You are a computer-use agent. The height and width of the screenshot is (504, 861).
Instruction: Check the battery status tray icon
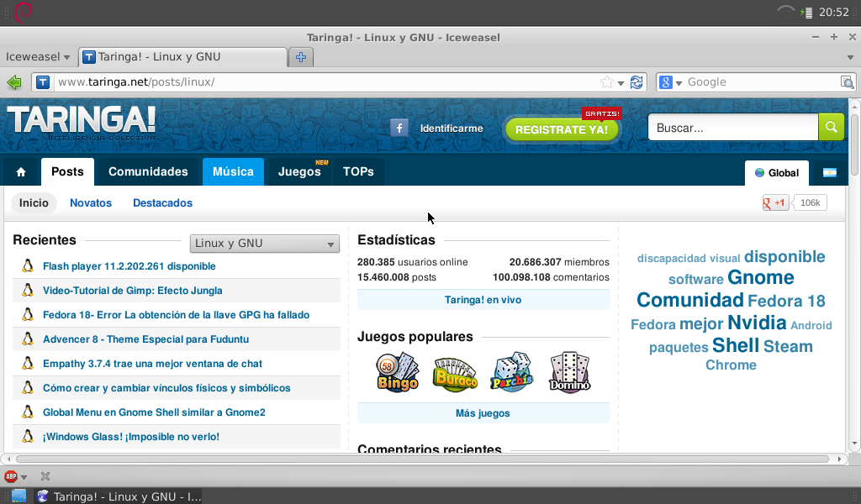(806, 13)
